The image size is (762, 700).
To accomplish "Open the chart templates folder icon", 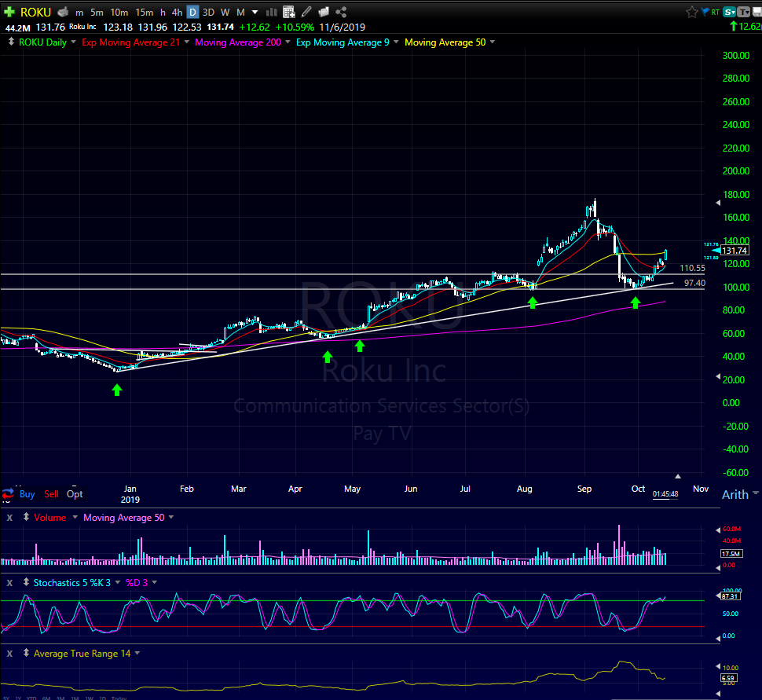I will (x=324, y=12).
